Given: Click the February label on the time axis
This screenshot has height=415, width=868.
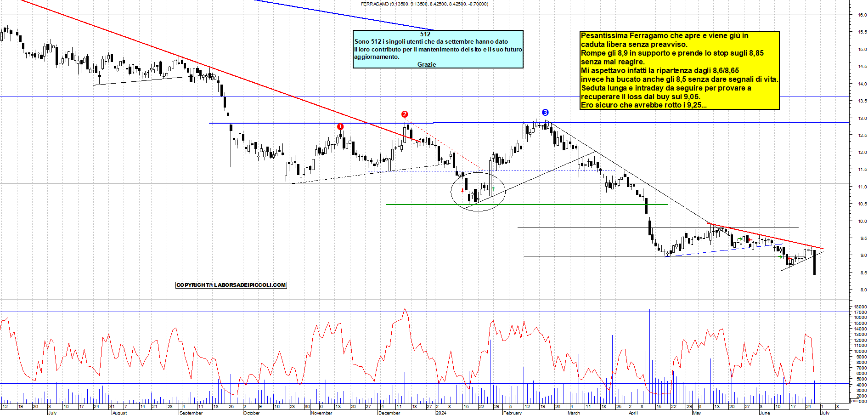Looking at the screenshot, I should click(x=513, y=413).
